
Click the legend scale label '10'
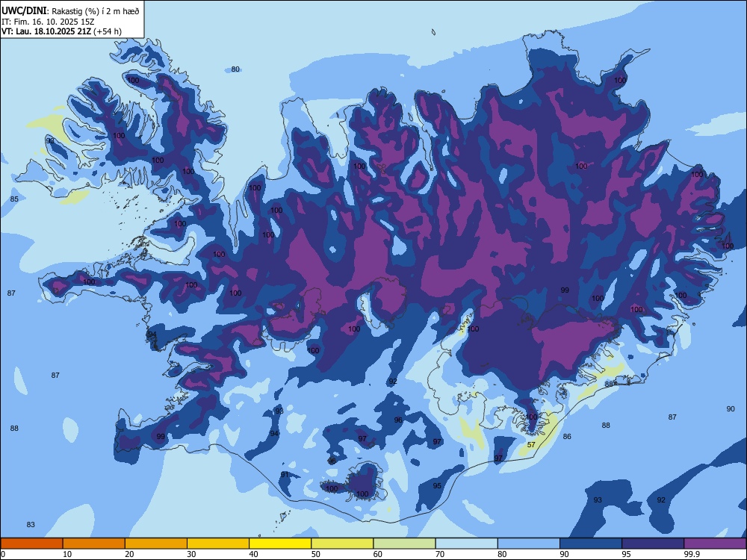[67, 554]
